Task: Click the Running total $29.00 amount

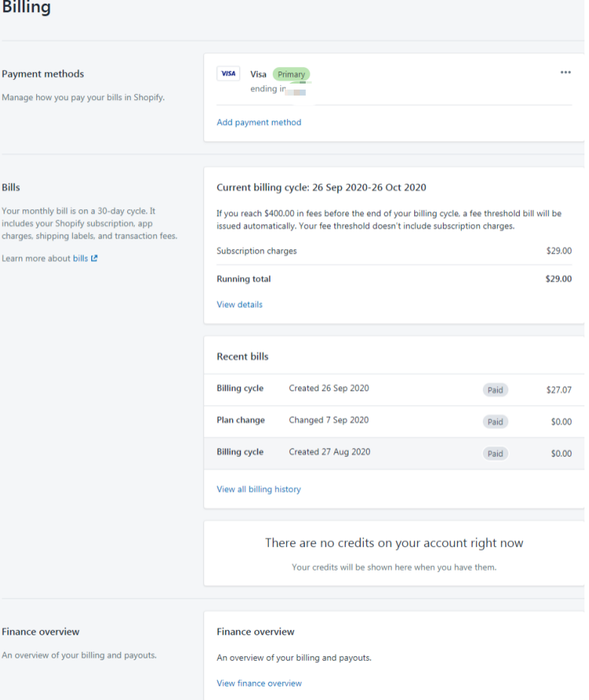Action: (558, 278)
